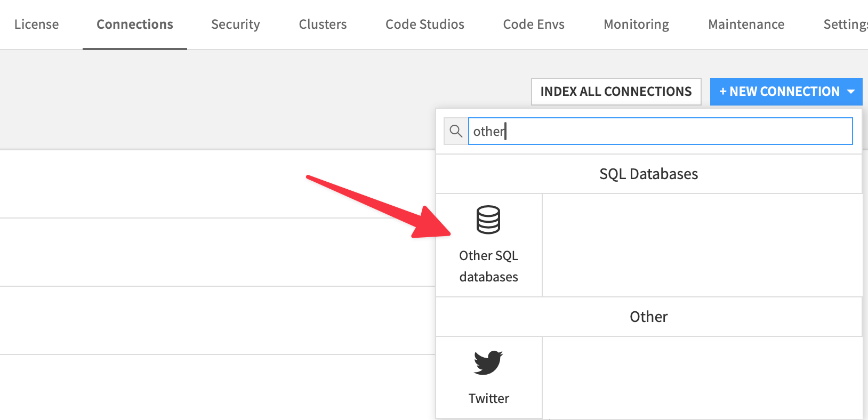
Task: Switch to the Code Studios tab
Action: coord(424,25)
